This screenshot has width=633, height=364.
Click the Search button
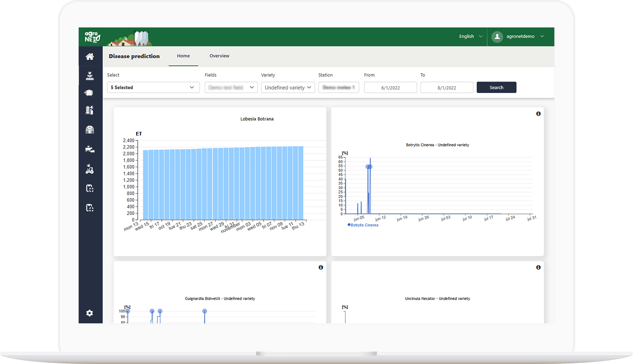click(x=496, y=87)
